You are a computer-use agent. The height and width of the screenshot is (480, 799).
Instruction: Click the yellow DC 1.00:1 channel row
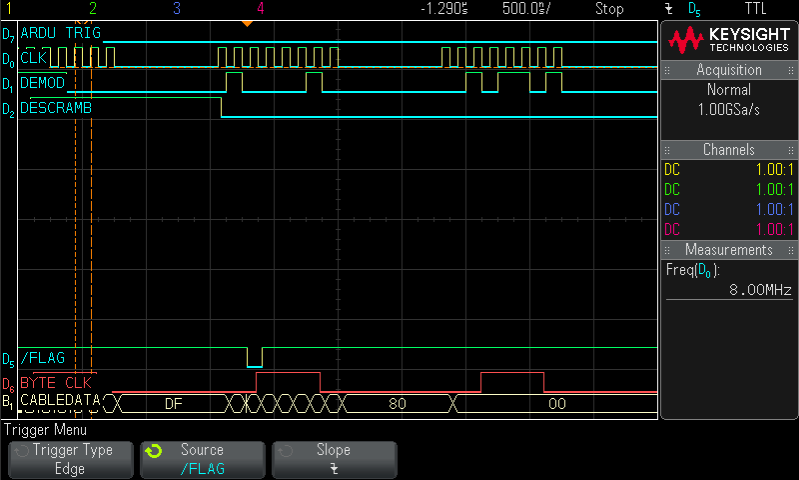[x=729, y=170]
